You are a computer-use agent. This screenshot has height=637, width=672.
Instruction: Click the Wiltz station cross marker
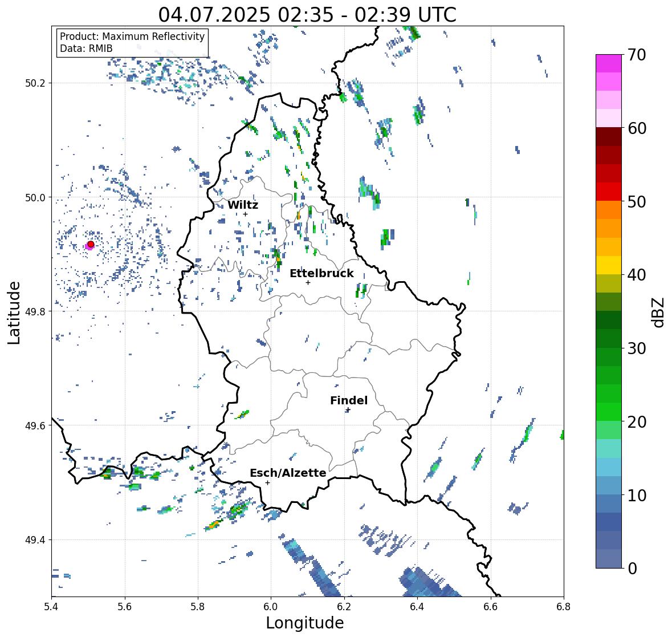point(245,214)
